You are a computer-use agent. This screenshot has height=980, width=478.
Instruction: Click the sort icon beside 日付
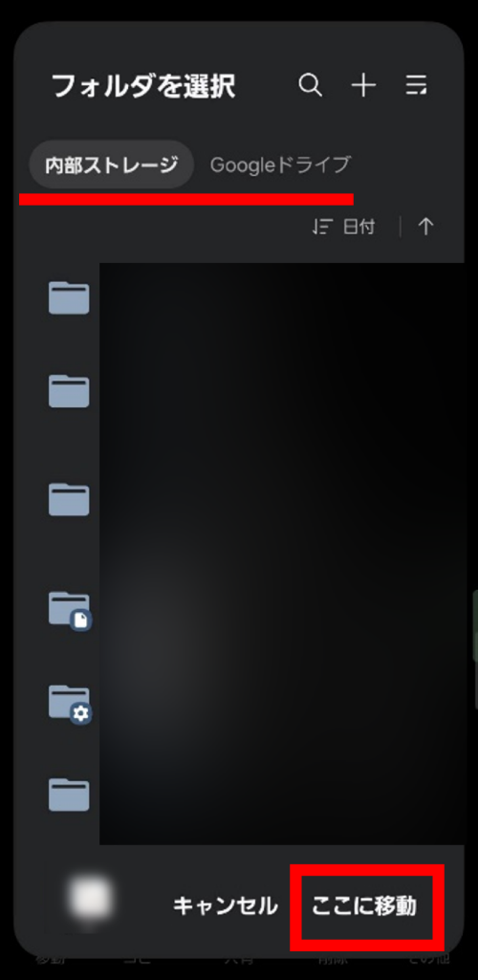click(x=318, y=227)
